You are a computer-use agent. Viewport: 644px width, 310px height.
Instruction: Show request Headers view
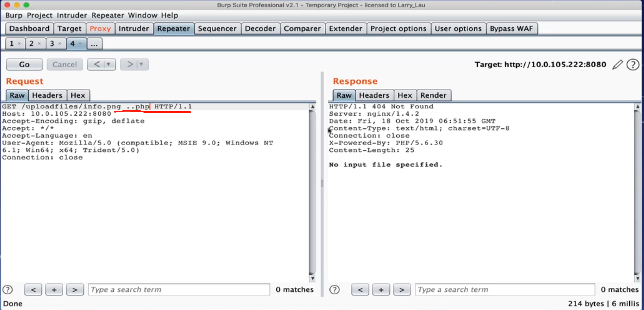tap(47, 95)
